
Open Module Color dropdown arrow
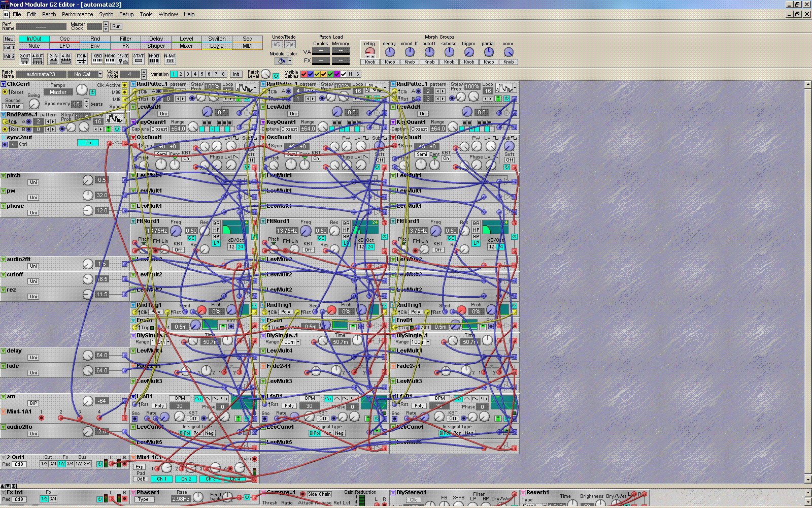[290, 61]
